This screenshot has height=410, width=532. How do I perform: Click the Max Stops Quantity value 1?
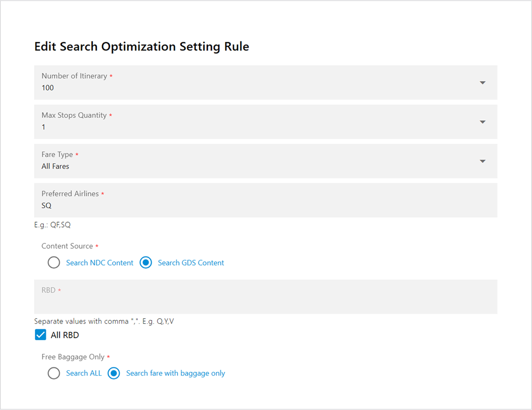point(43,127)
